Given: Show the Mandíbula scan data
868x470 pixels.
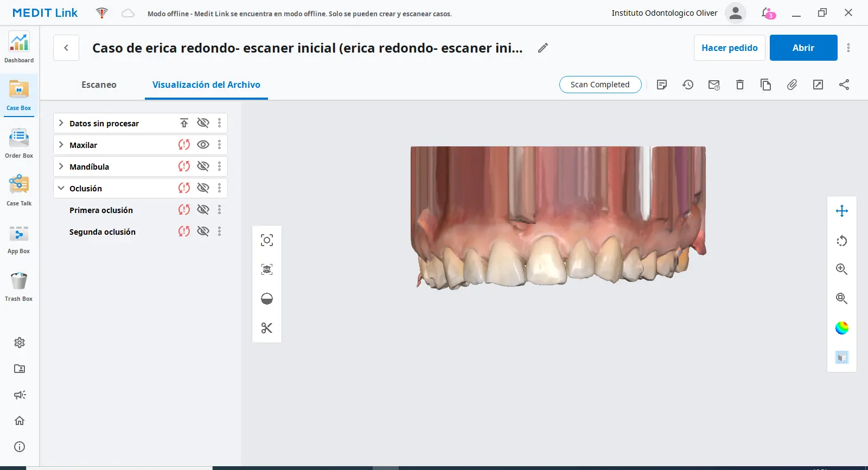Looking at the screenshot, I should click(203, 166).
